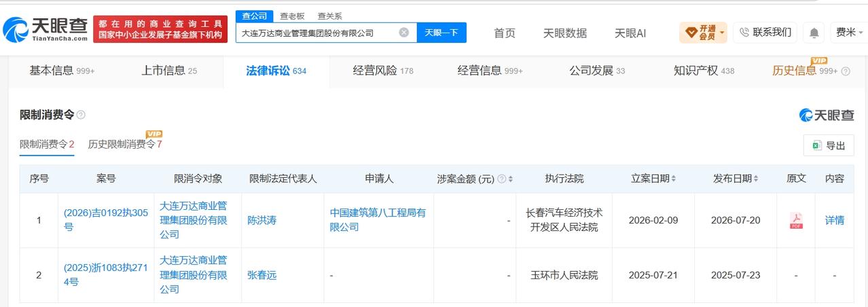Click 联系我们 contact button

[765, 32]
